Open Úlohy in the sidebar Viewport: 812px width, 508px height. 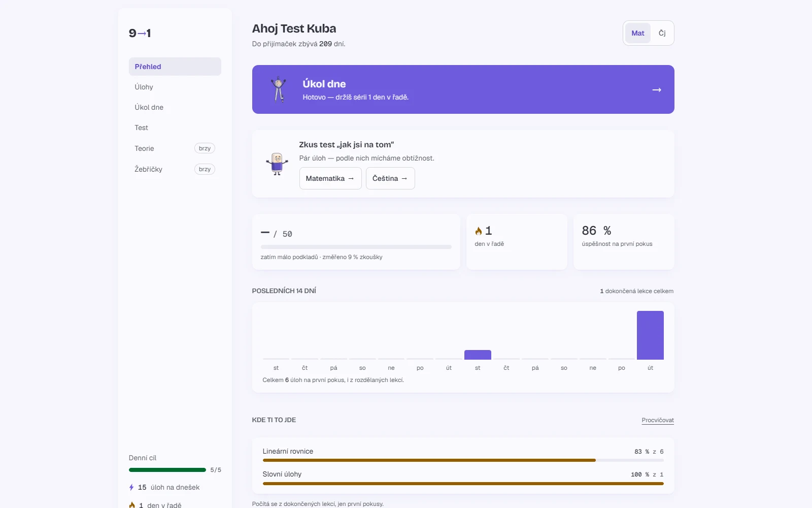tap(175, 87)
